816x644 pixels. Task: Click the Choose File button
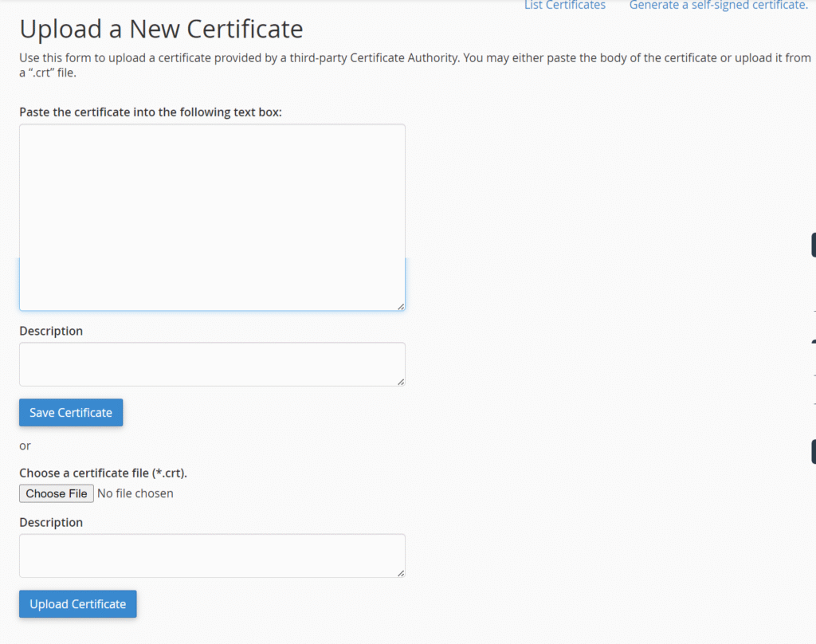(57, 493)
